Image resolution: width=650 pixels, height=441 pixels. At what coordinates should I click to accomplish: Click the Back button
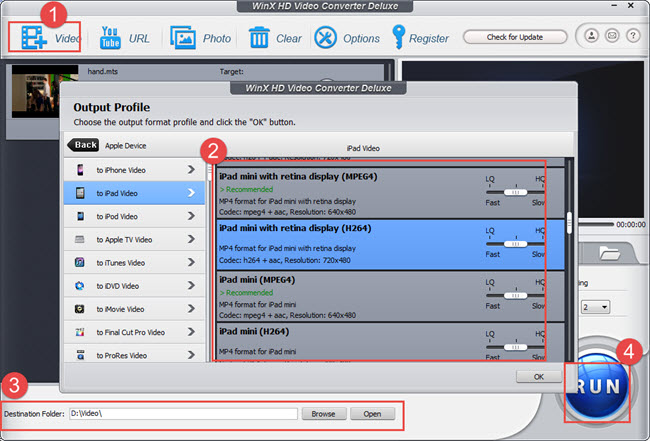coord(83,145)
